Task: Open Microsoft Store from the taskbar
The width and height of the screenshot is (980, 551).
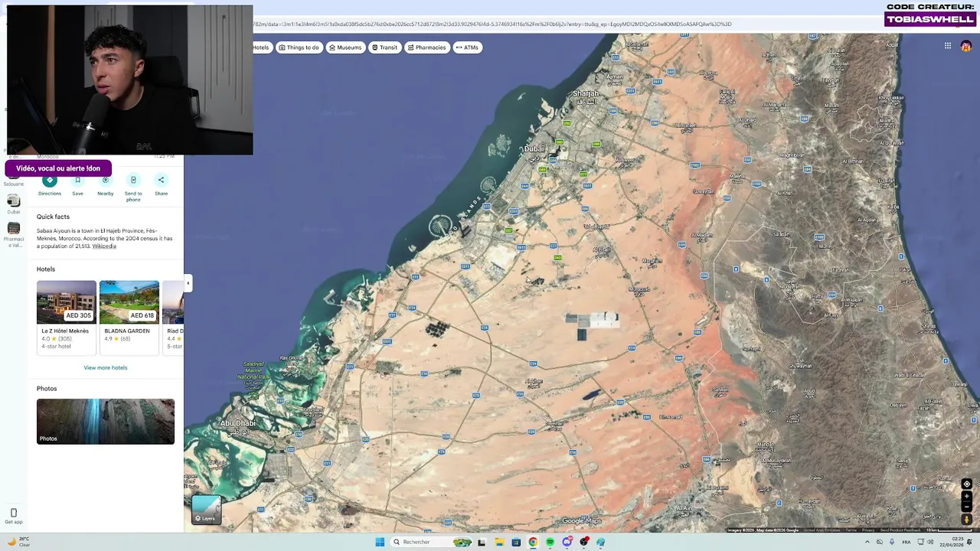Action: 516,542
